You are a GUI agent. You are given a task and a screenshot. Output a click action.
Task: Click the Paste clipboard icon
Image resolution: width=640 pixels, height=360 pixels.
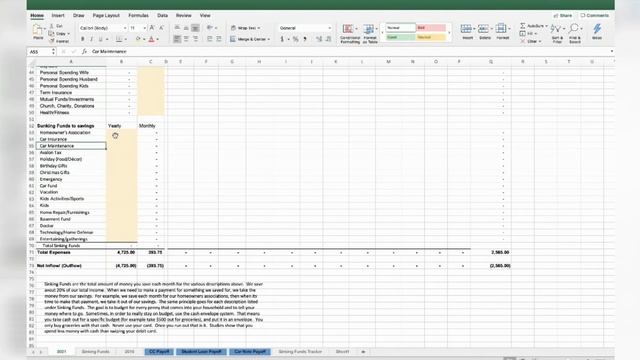[38, 29]
